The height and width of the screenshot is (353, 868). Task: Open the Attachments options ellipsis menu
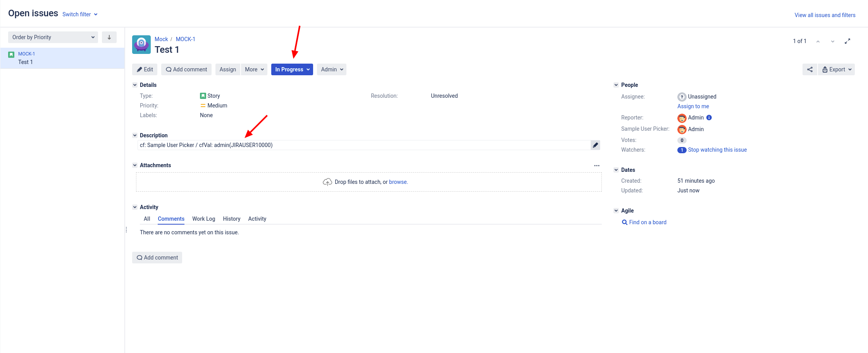pos(597,165)
